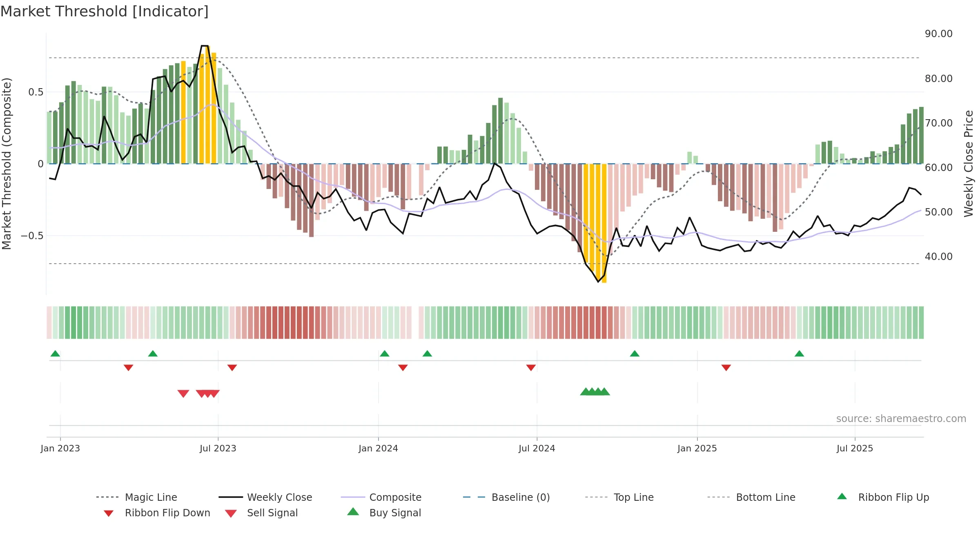Click the Jul 2023 axis label

point(218,448)
